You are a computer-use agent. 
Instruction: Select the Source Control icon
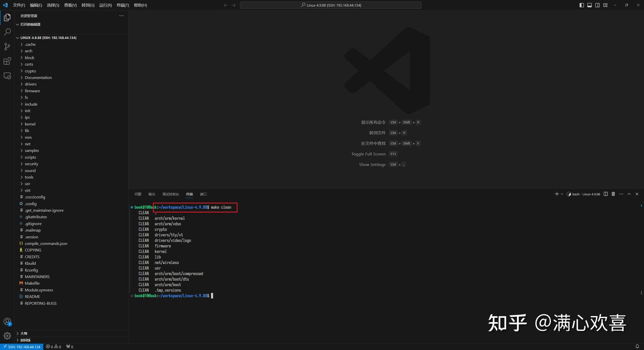coord(7,46)
